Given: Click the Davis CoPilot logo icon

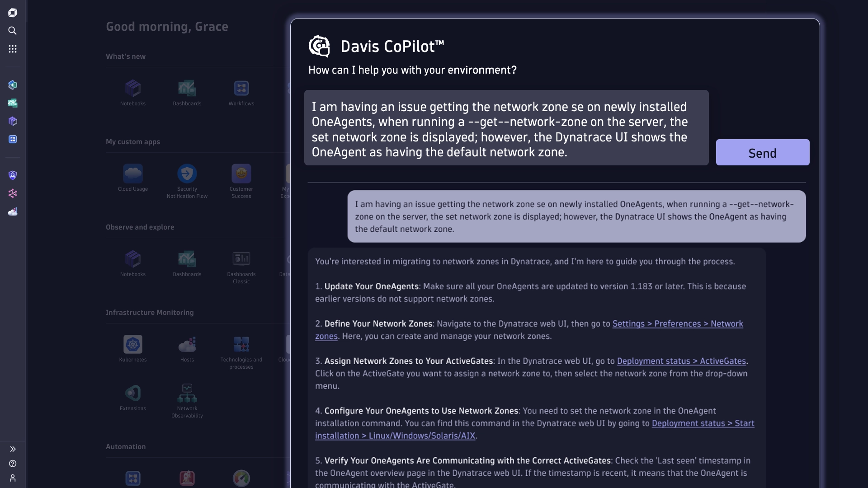Looking at the screenshot, I should [x=319, y=47].
